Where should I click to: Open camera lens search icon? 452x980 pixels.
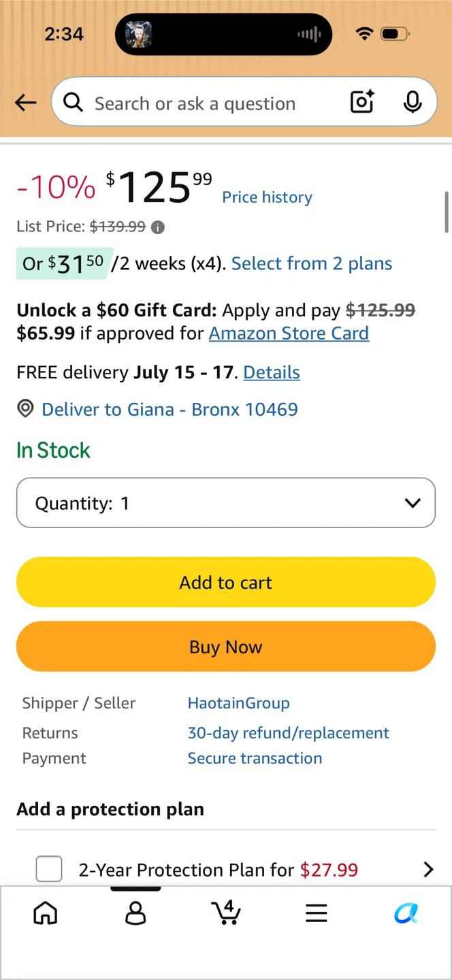click(362, 103)
